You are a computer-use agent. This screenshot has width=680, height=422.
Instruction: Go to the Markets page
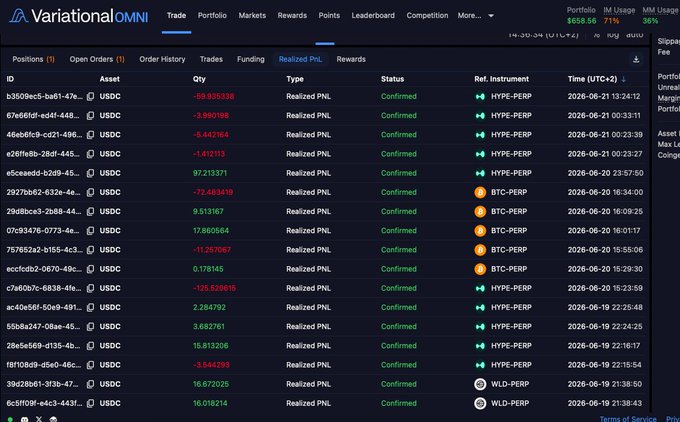pyautogui.click(x=252, y=16)
